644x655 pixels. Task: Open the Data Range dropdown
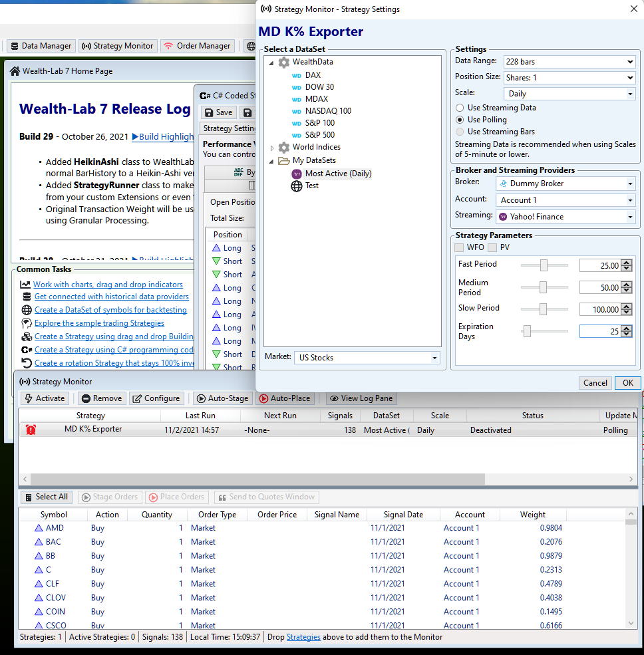click(x=569, y=62)
